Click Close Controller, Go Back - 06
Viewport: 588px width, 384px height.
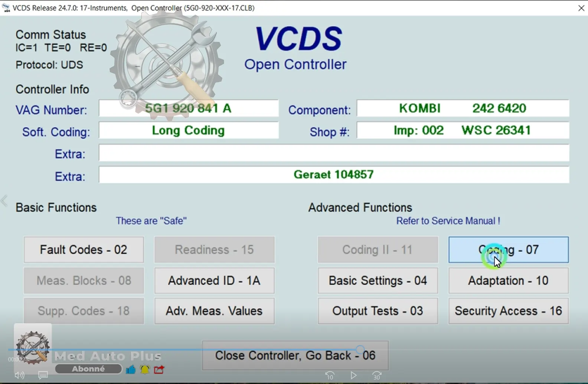pyautogui.click(x=295, y=355)
